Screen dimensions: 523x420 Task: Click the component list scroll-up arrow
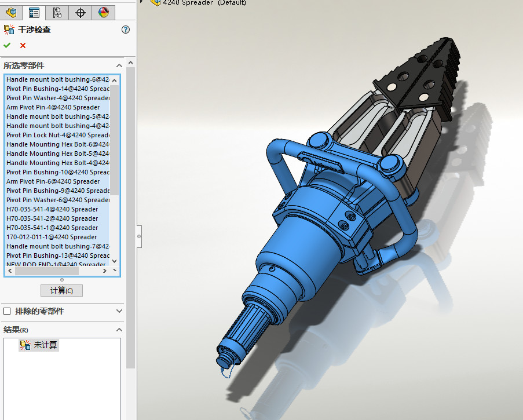115,81
